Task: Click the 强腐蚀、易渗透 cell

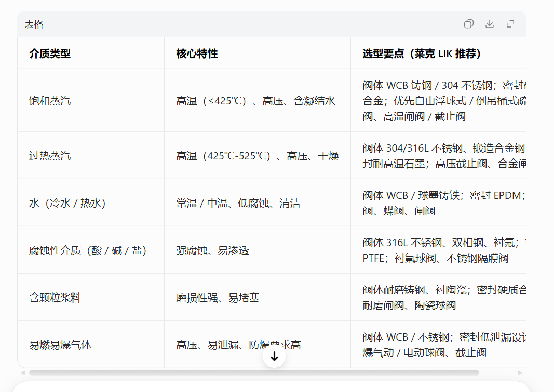Action: click(x=258, y=250)
